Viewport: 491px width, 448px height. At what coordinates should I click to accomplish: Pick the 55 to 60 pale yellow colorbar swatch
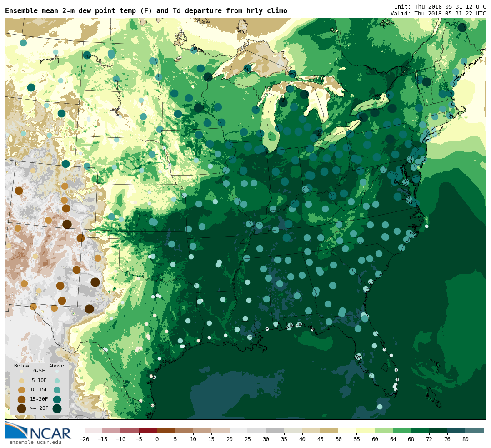click(366, 430)
